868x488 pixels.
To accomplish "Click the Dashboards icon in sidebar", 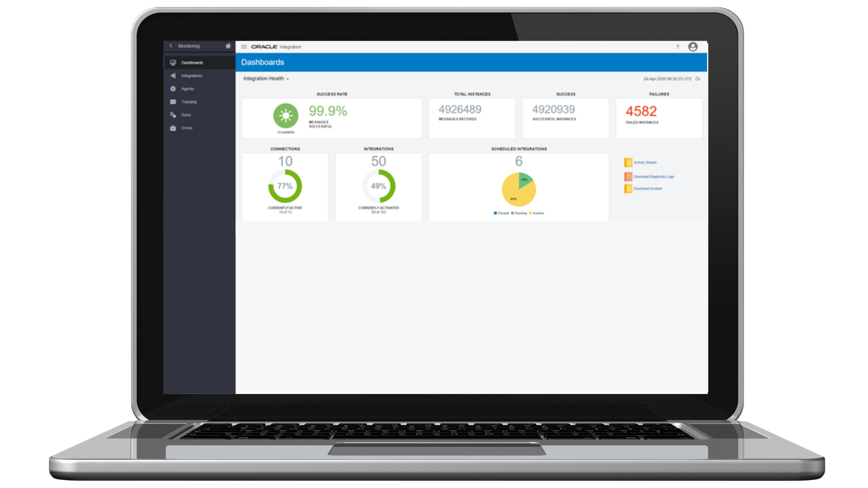I will click(x=173, y=62).
